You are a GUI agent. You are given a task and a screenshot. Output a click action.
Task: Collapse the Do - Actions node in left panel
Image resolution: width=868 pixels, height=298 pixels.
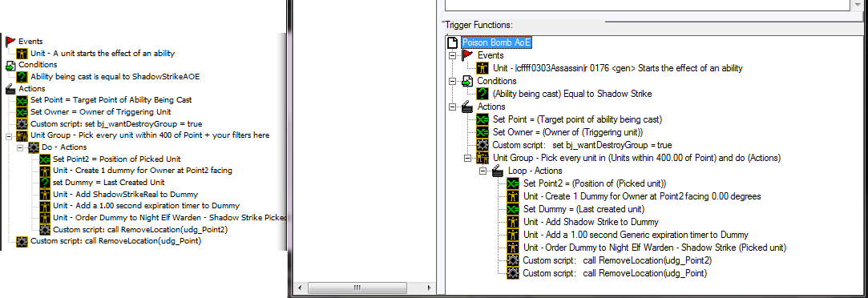point(20,147)
